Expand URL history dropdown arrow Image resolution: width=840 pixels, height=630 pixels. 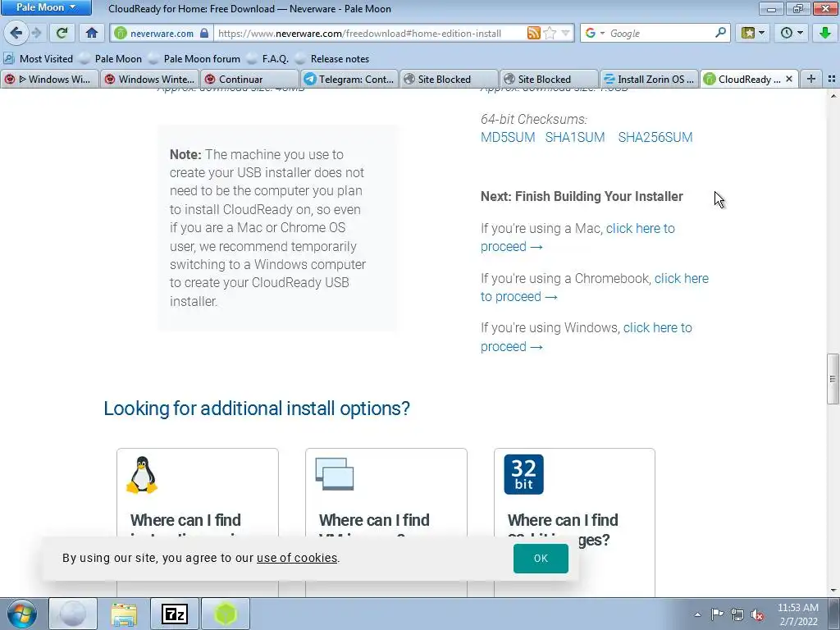tap(566, 33)
